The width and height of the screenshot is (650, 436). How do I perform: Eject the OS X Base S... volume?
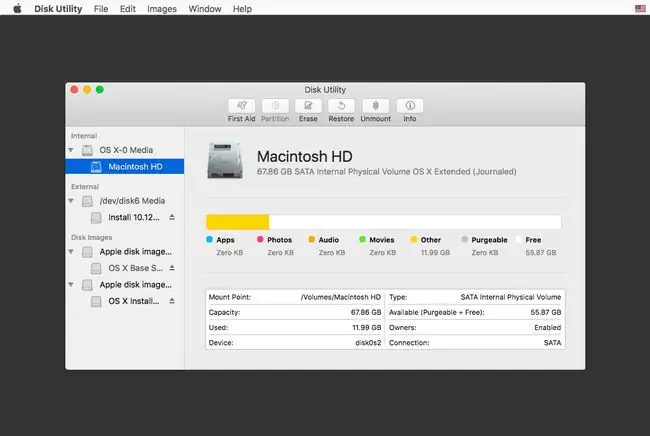[172, 268]
